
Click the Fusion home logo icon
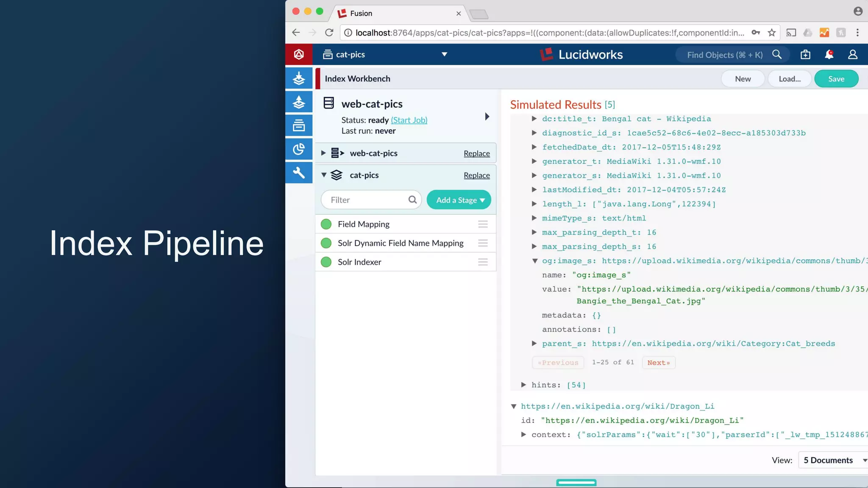(299, 54)
